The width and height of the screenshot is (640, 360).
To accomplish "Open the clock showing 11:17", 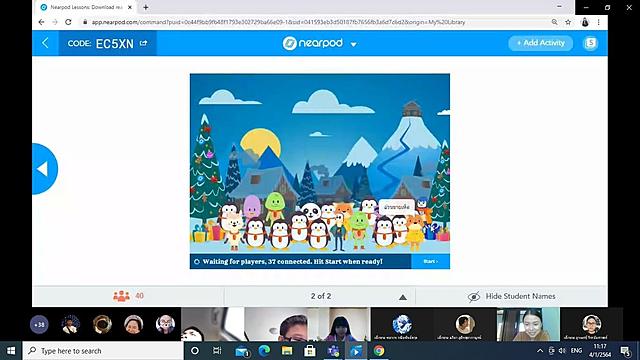I will [x=600, y=351].
